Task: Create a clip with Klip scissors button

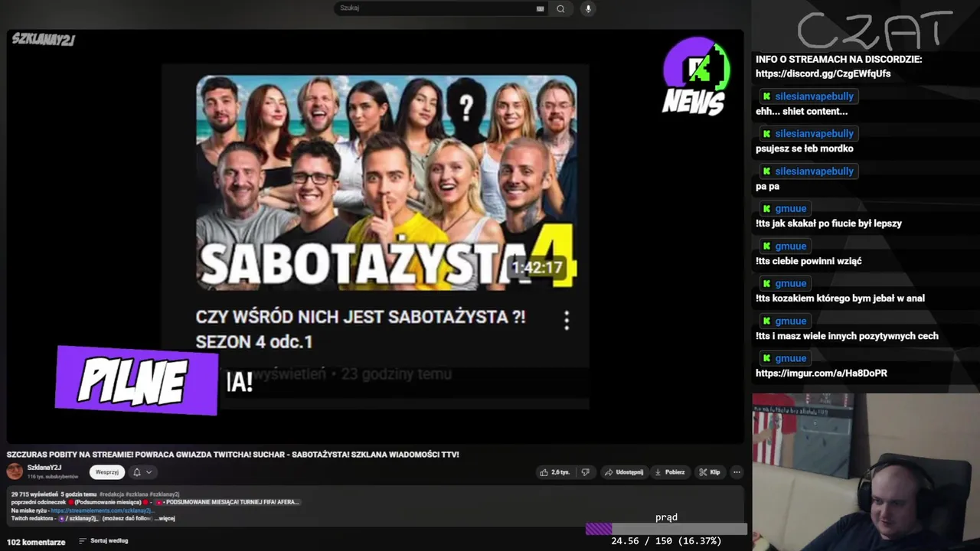Action: 710,472
